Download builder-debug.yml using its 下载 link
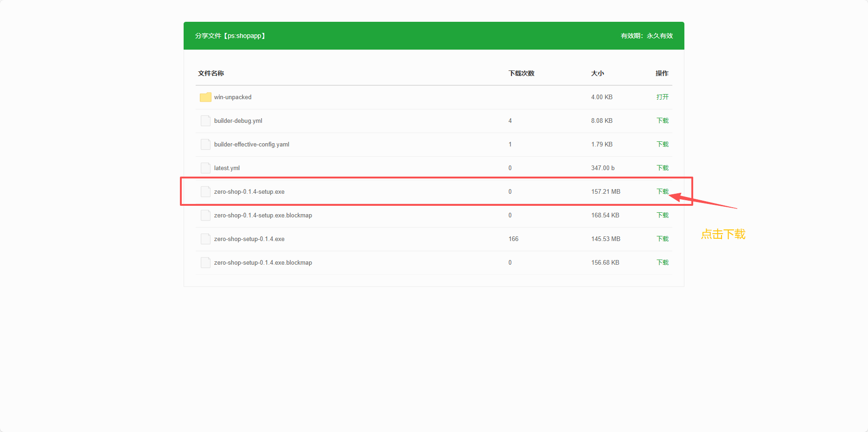Viewport: 868px width, 432px height. tap(662, 121)
